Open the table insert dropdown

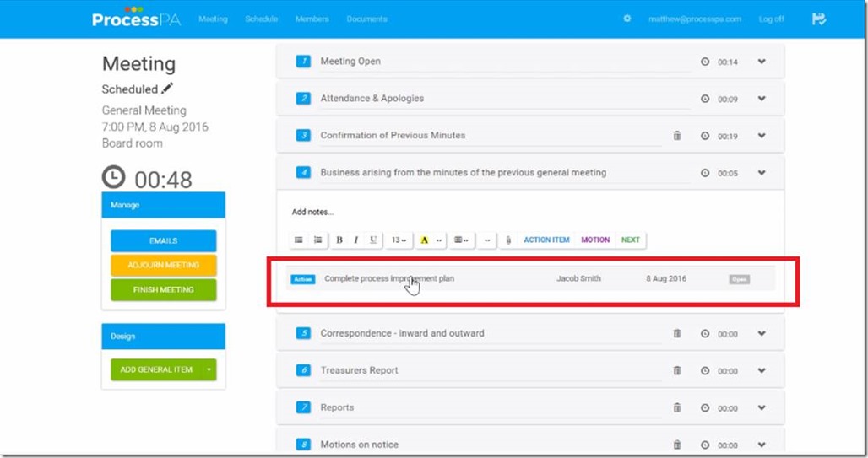[461, 240]
